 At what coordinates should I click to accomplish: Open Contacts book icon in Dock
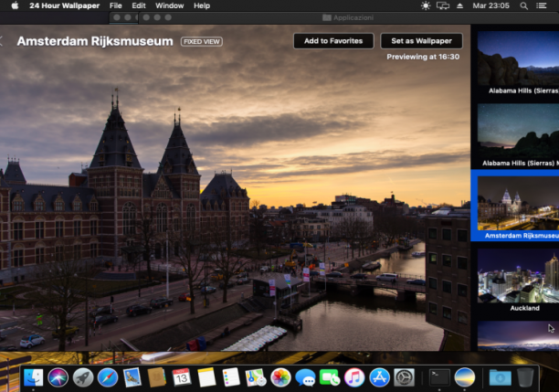pyautogui.click(x=157, y=377)
